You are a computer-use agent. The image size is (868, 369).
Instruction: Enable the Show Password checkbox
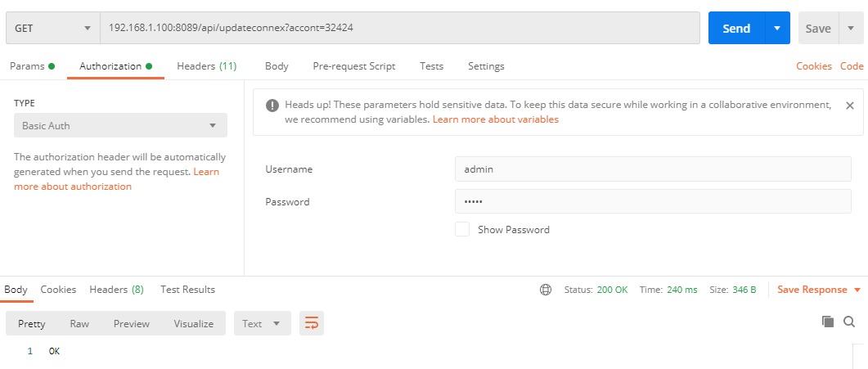(462, 230)
